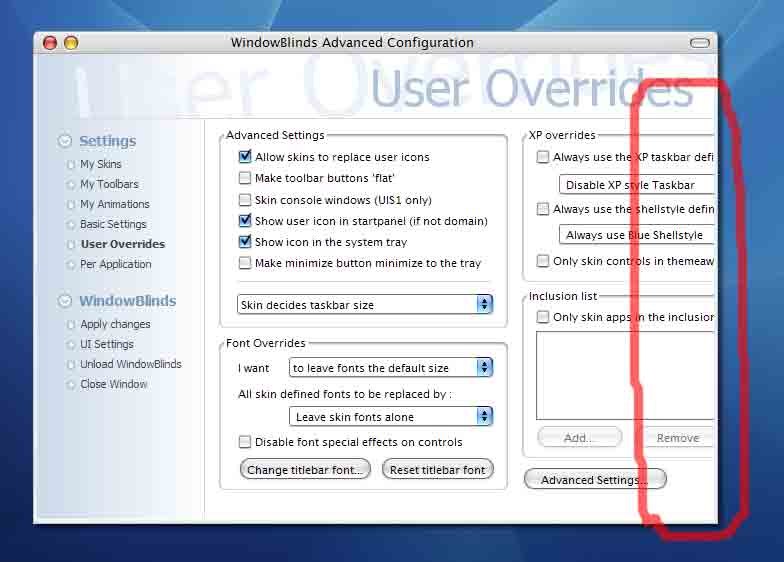
Task: Click the bullet icon beside Close Window
Action: tap(70, 384)
